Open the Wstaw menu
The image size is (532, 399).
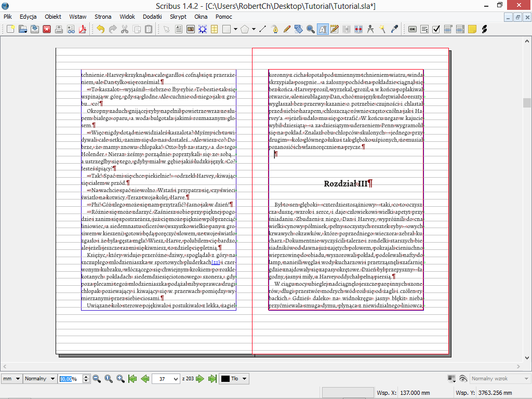pos(78,17)
